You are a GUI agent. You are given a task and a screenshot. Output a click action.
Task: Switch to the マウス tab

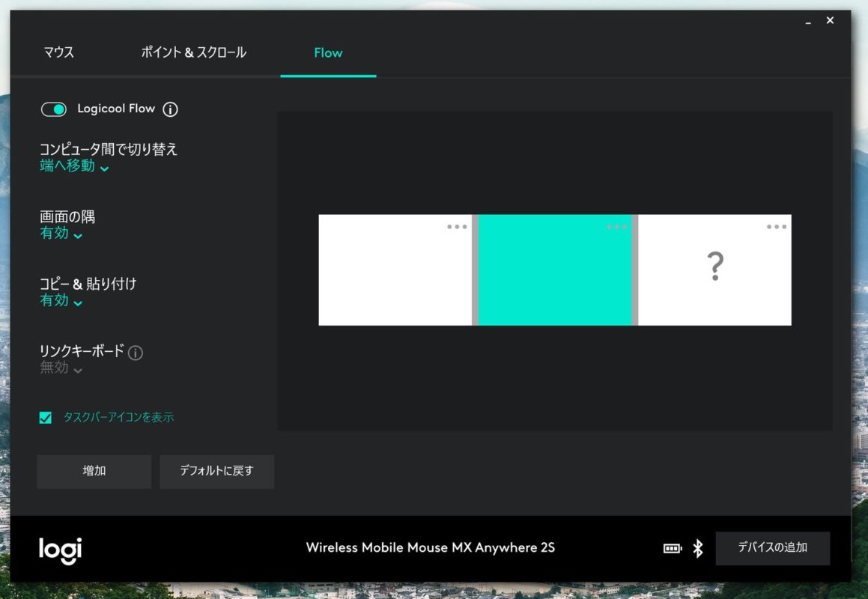click(58, 52)
